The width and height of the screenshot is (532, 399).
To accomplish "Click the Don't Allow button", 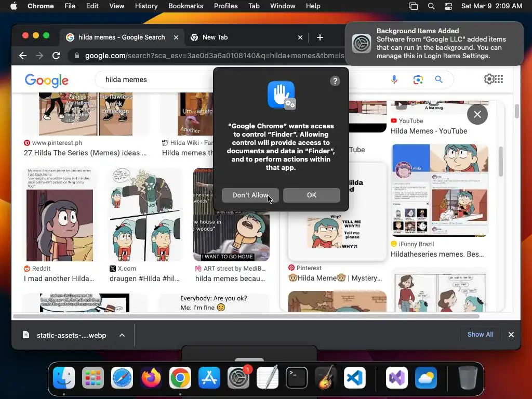I will point(250,195).
